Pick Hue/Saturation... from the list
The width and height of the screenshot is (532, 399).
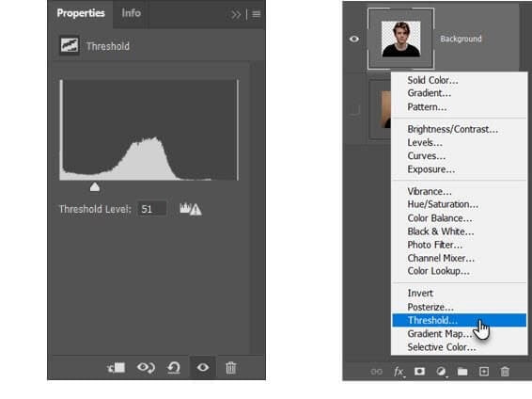443,204
